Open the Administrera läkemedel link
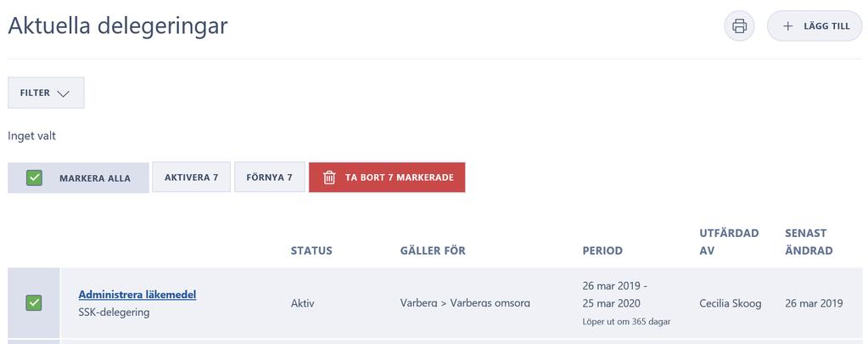 [137, 294]
